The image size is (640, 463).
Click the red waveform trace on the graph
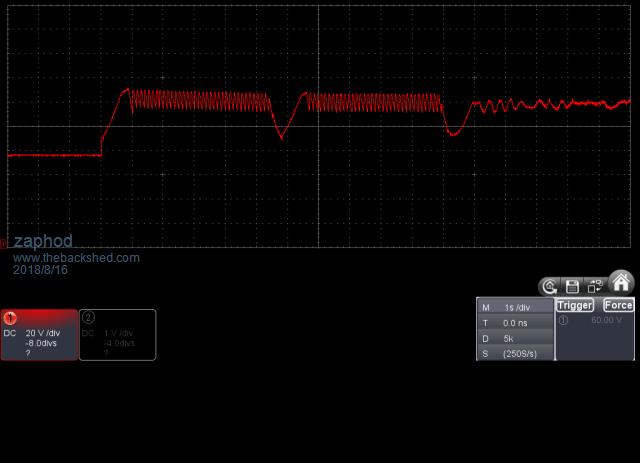click(200, 100)
